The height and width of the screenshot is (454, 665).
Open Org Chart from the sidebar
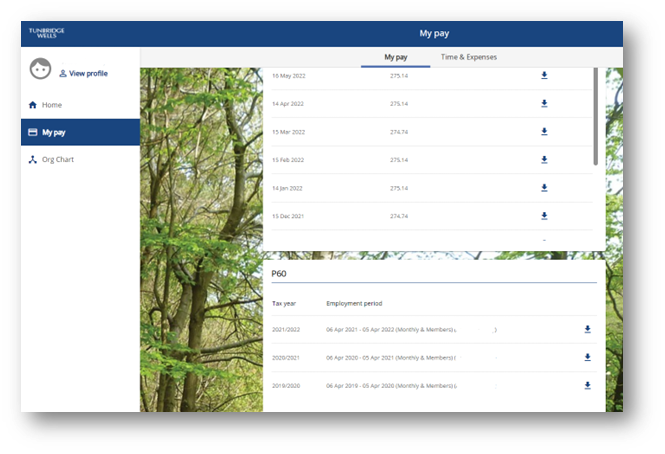(80, 160)
